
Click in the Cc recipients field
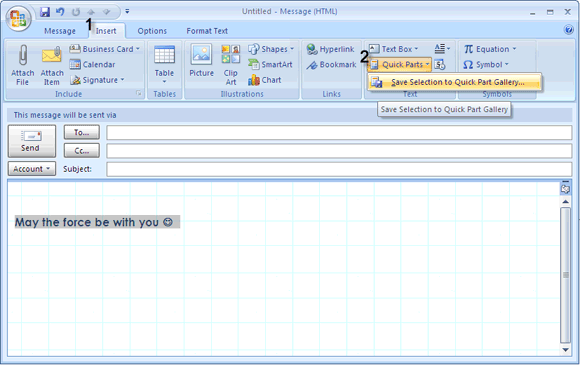[x=339, y=151]
